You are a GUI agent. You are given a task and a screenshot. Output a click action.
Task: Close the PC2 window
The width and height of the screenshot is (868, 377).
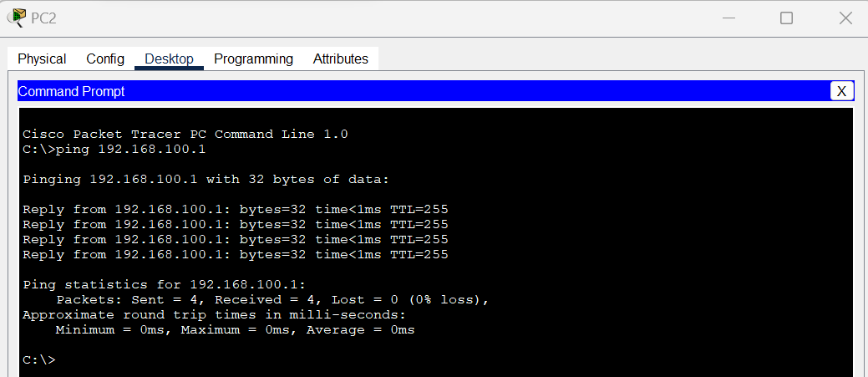(845, 18)
